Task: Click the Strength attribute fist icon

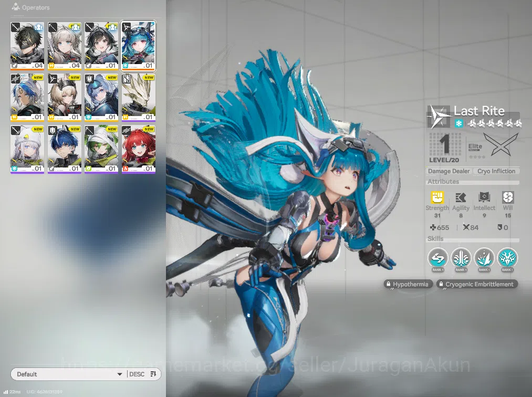Action: click(x=437, y=197)
